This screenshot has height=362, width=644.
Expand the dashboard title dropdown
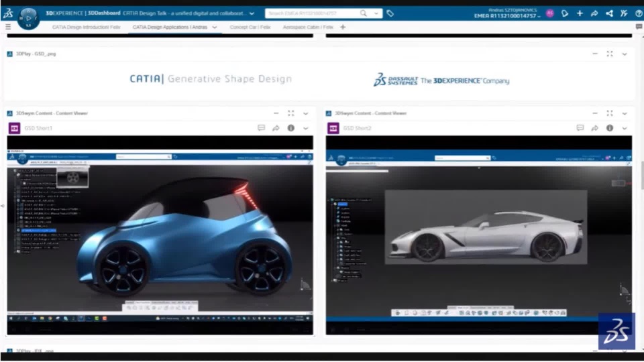pyautogui.click(x=252, y=13)
